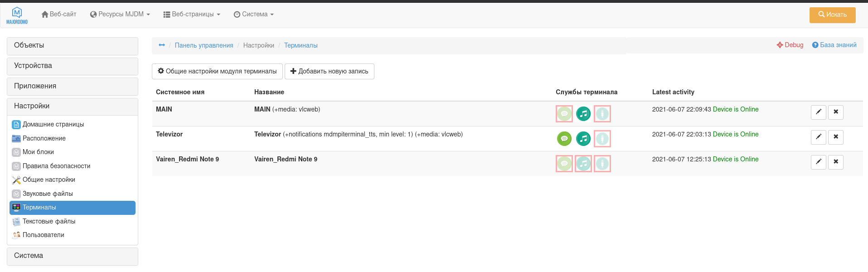The height and width of the screenshot is (272, 868).
Task: Click the MAIN terminal music player icon
Action: click(583, 114)
